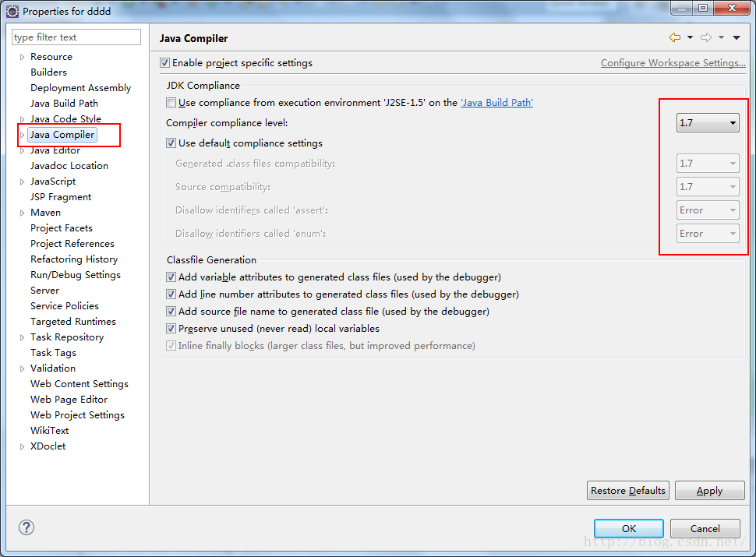This screenshot has width=756, height=557.
Task: Select Task Repository in the tree
Action: click(x=67, y=337)
